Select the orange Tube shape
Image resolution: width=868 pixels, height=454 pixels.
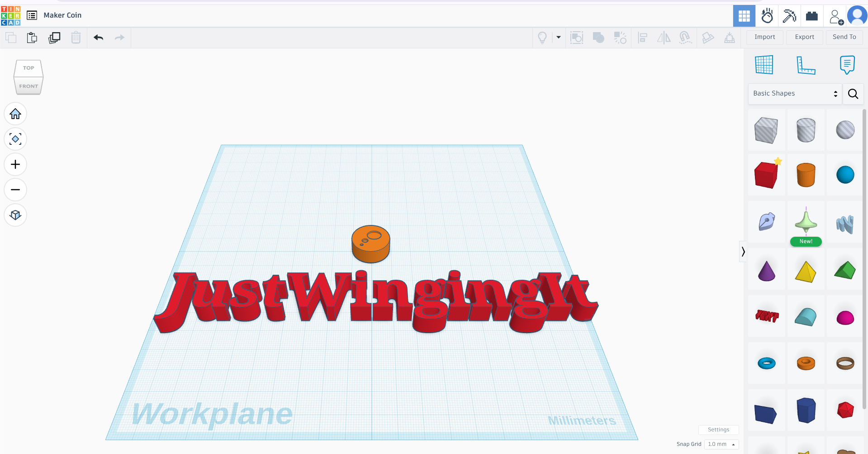(x=806, y=363)
